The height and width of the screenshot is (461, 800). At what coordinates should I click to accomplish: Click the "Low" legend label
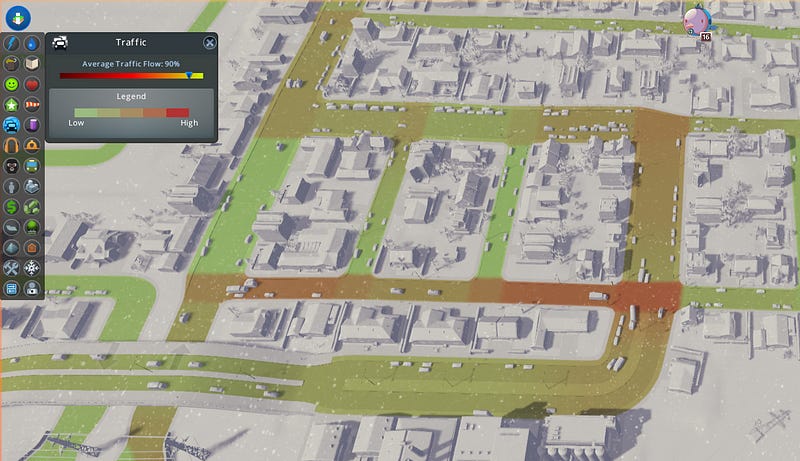(76, 123)
